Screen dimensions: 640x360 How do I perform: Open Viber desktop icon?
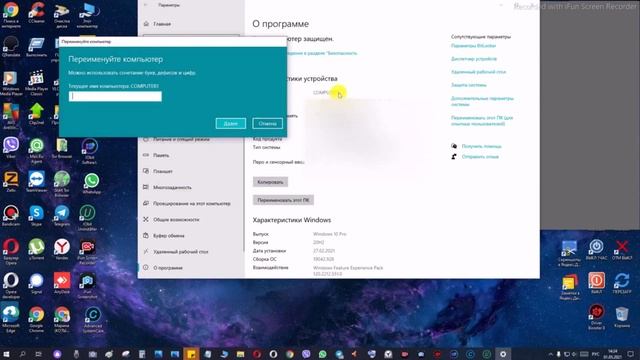[11, 148]
